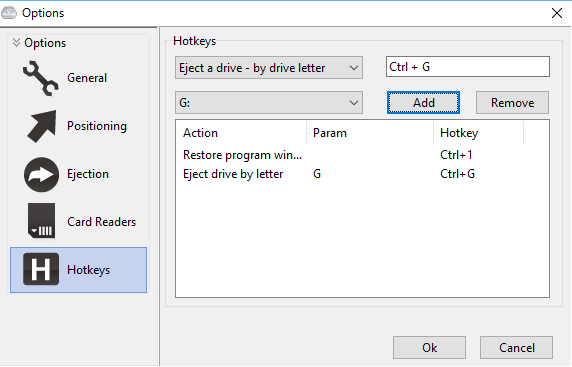
Task: Sort by the Hotkey column header
Action: point(478,133)
